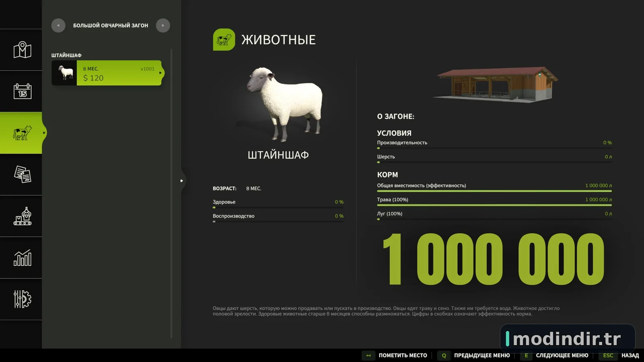The image size is (644, 362).
Task: Click the sheep thumbnail in the list
Action: click(x=64, y=73)
